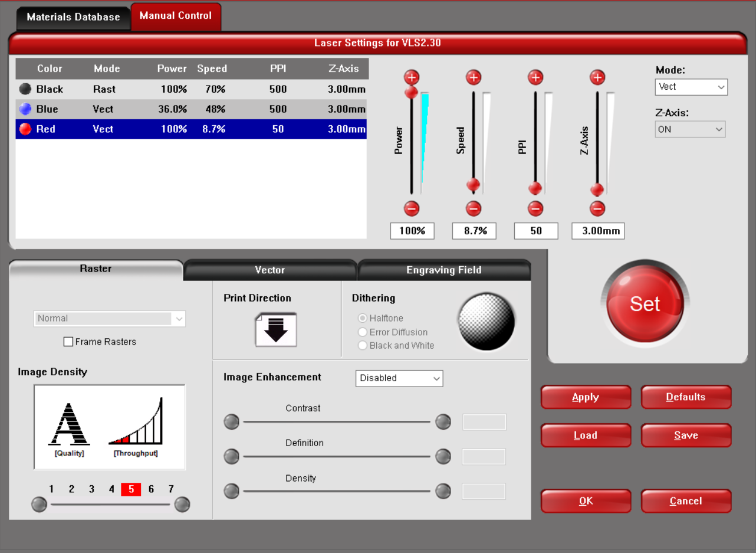Click the Defaults button
This screenshot has height=553, width=756.
click(x=686, y=397)
